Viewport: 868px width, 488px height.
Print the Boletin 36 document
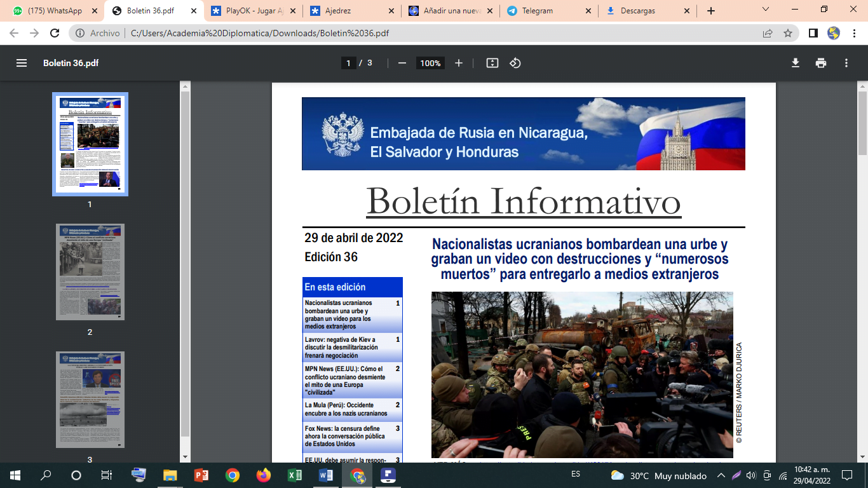click(821, 63)
